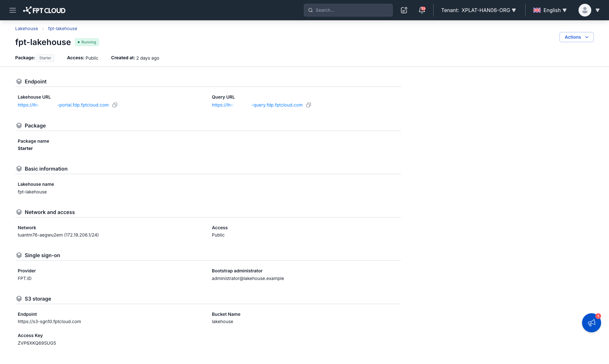609x364 pixels.
Task: Open the hamburger navigation menu
Action: click(x=13, y=10)
